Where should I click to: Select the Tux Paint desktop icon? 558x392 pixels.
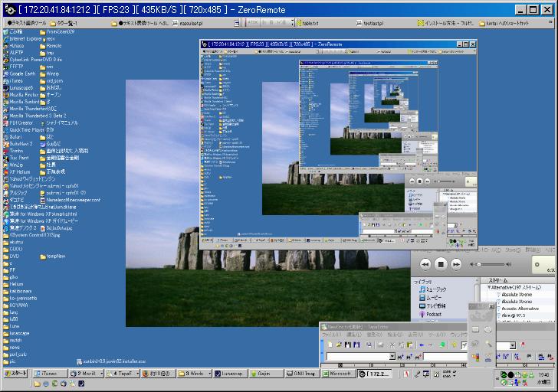pos(16,158)
